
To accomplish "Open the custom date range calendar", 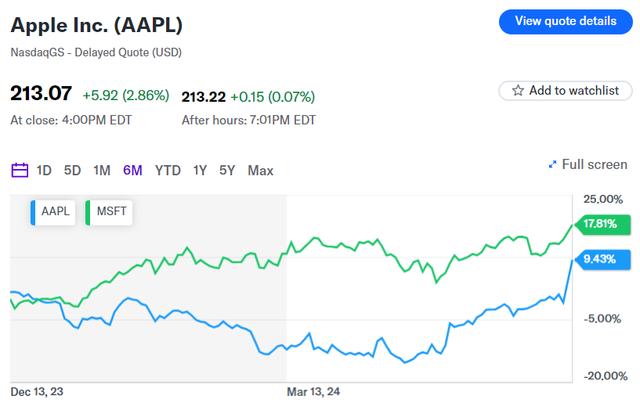I will 20,170.
